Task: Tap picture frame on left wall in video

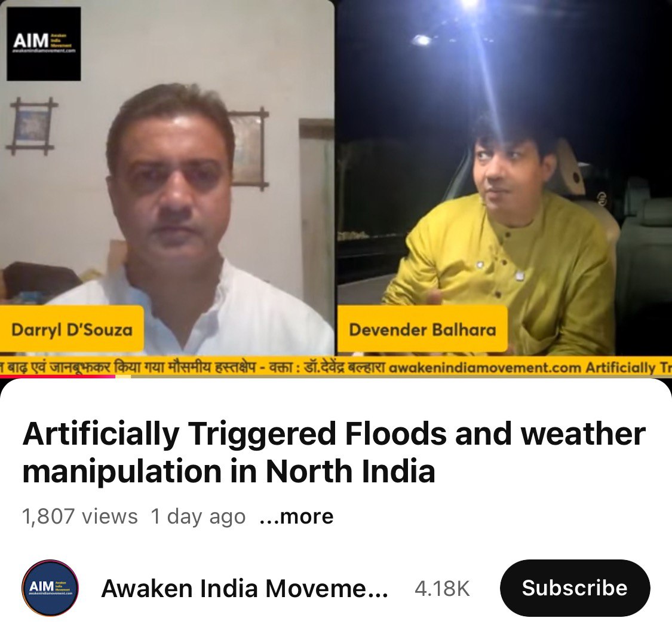Action: pos(32,126)
